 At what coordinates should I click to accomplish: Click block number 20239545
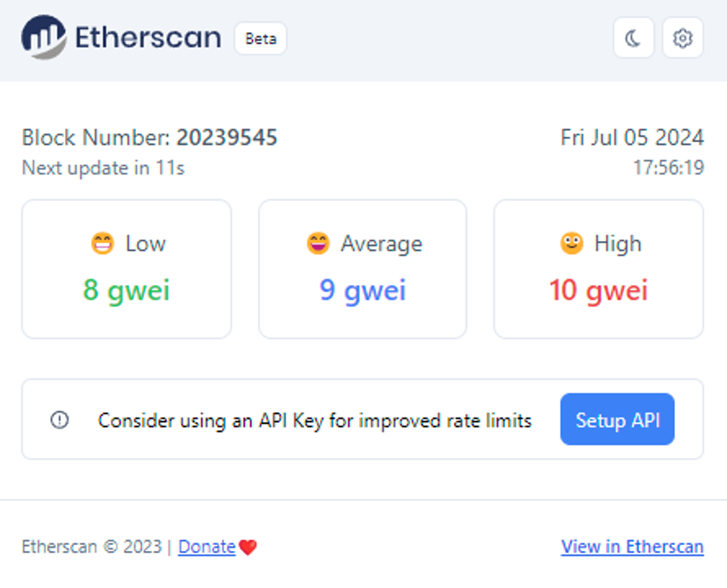227,138
